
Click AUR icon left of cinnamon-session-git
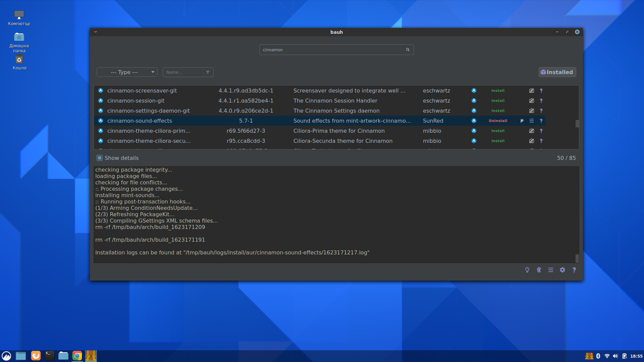(x=101, y=101)
